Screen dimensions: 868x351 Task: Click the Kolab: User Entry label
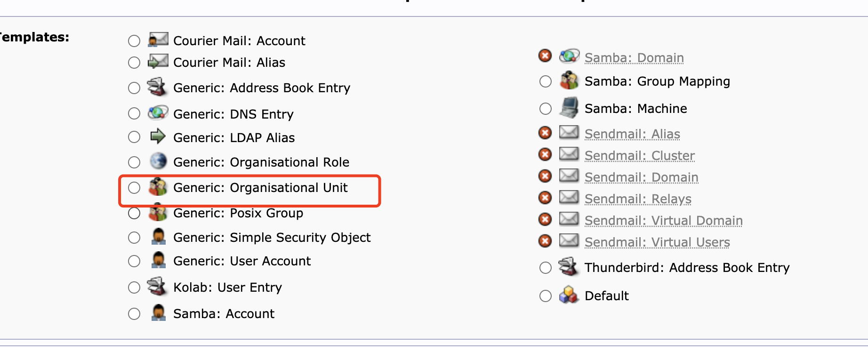227,287
